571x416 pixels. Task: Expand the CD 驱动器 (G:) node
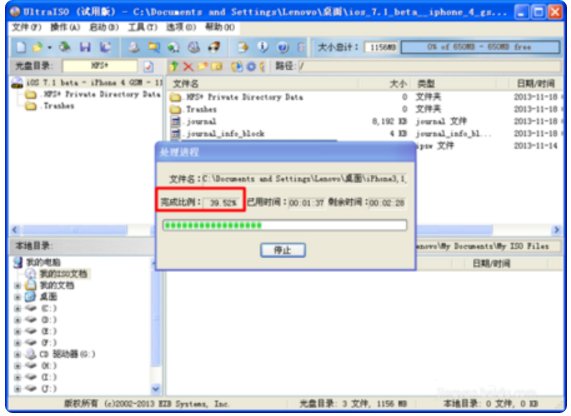(17, 354)
